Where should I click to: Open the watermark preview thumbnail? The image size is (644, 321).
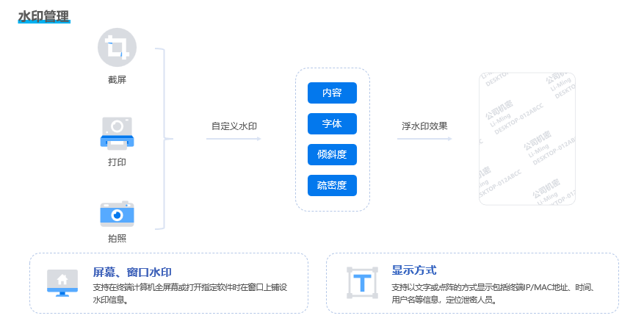point(527,139)
